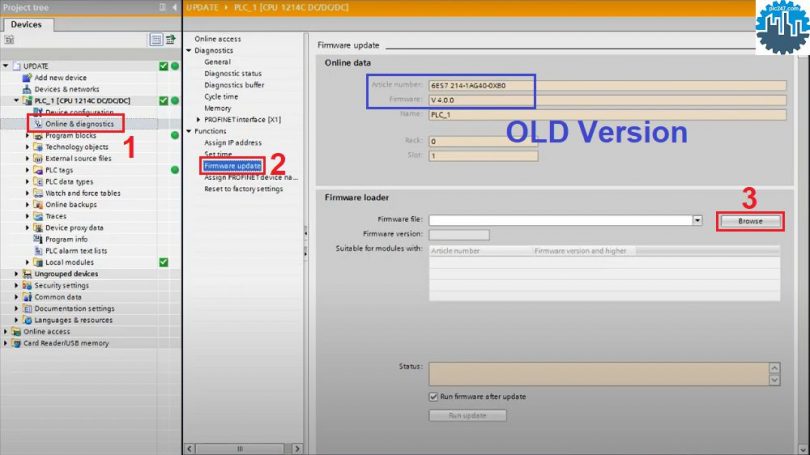Click the Documentation settings icon
Image resolution: width=810 pixels, height=455 pixels.
(x=27, y=308)
